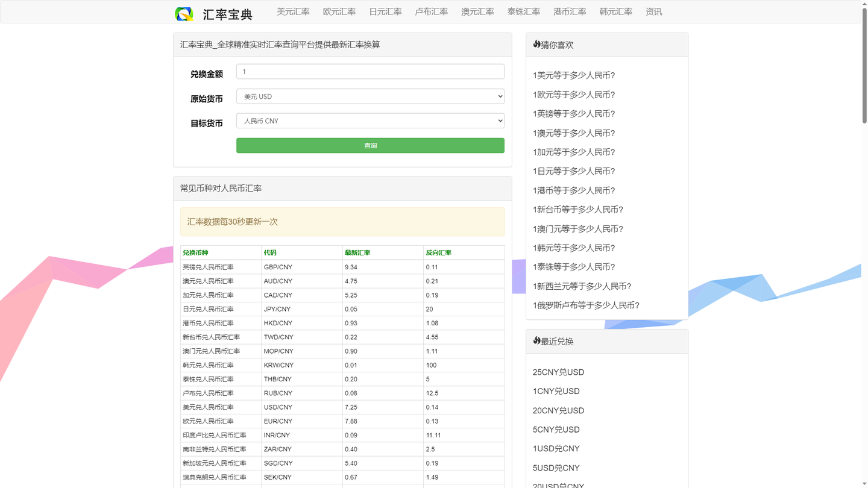Image resolution: width=868 pixels, height=488 pixels.
Task: Open link 1加元等于多少人民币?
Action: pyautogui.click(x=574, y=152)
